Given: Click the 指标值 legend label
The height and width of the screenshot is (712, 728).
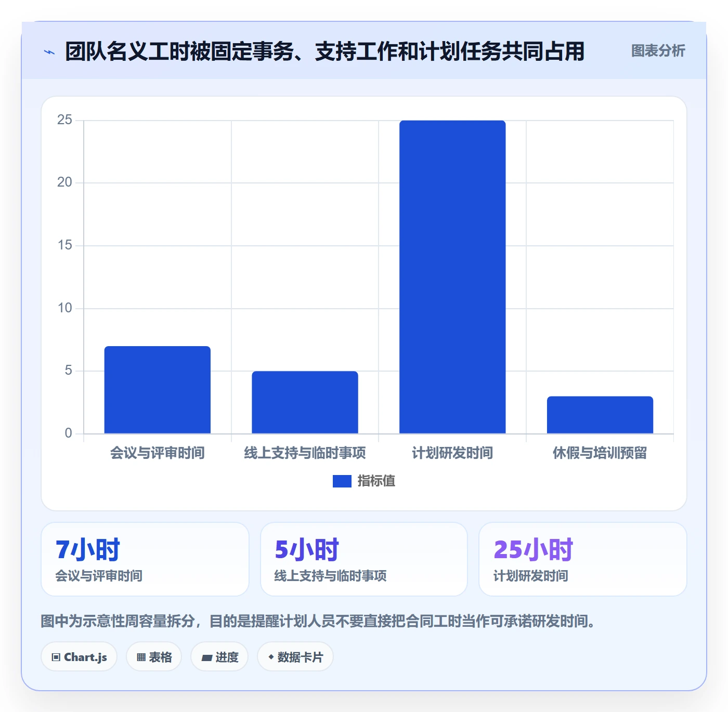Looking at the screenshot, I should pyautogui.click(x=376, y=481).
